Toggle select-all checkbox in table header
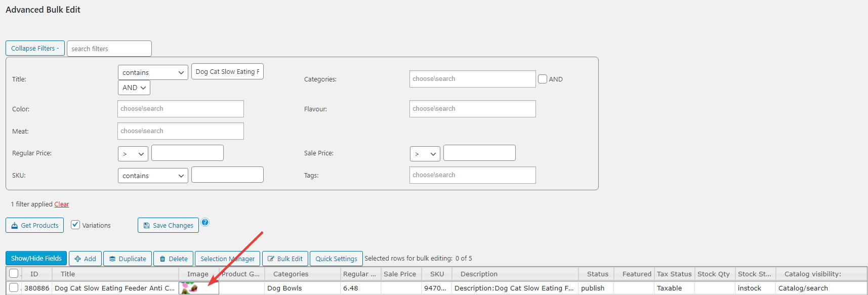The image size is (868, 295). 14,273
